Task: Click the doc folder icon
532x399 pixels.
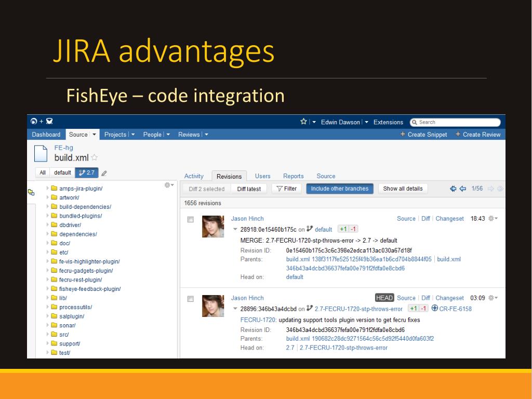Action: (54, 243)
